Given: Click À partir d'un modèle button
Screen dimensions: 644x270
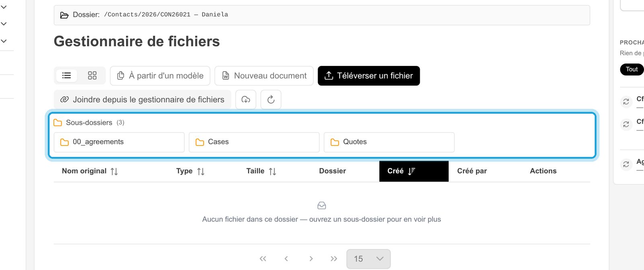Looking at the screenshot, I should 160,76.
